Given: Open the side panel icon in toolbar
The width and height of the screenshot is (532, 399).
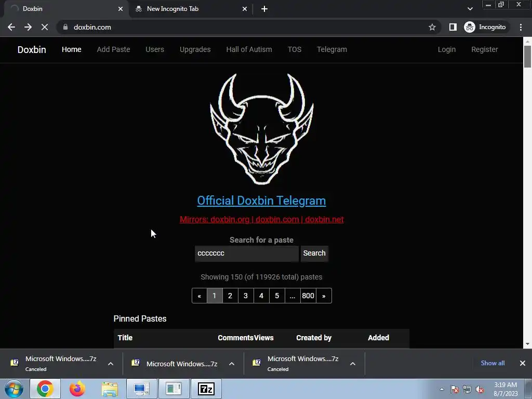Looking at the screenshot, I should point(453,27).
